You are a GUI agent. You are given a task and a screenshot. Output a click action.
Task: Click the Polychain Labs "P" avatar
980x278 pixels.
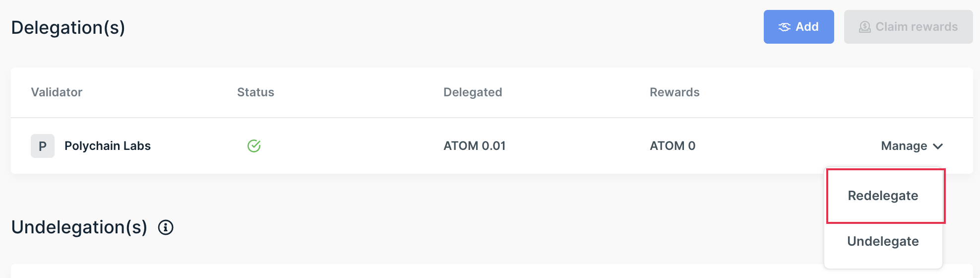(43, 146)
